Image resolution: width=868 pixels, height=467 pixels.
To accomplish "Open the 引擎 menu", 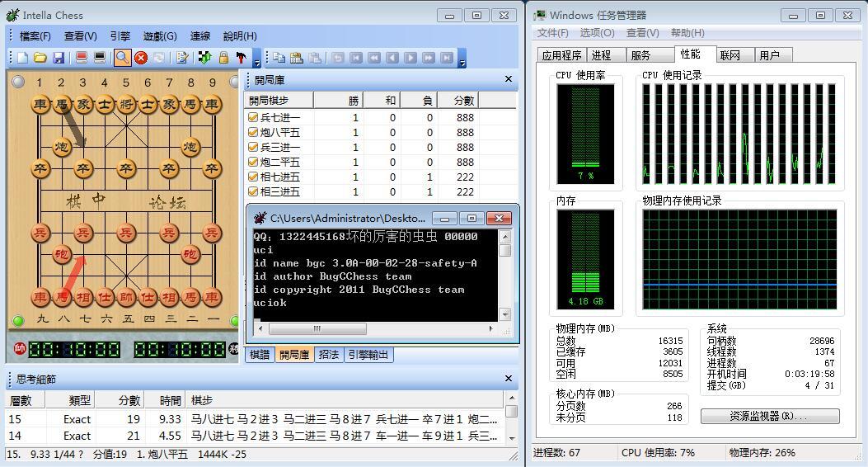I will (120, 36).
